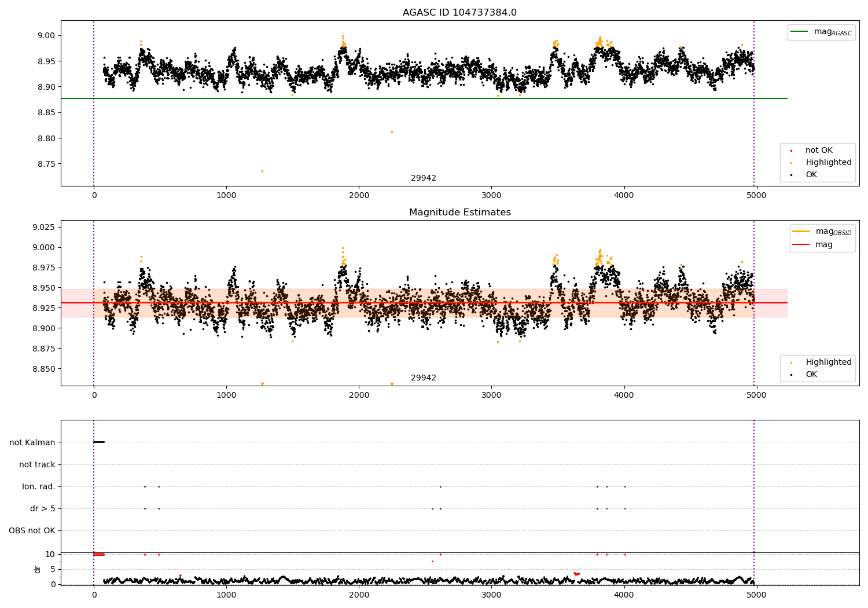Image resolution: width=868 pixels, height=608 pixels.
Task: Click the '29942' label in the top plot
Action: click(424, 178)
